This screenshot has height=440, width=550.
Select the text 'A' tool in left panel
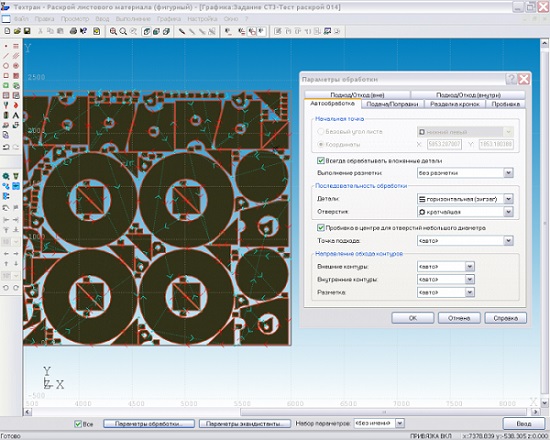(16, 115)
